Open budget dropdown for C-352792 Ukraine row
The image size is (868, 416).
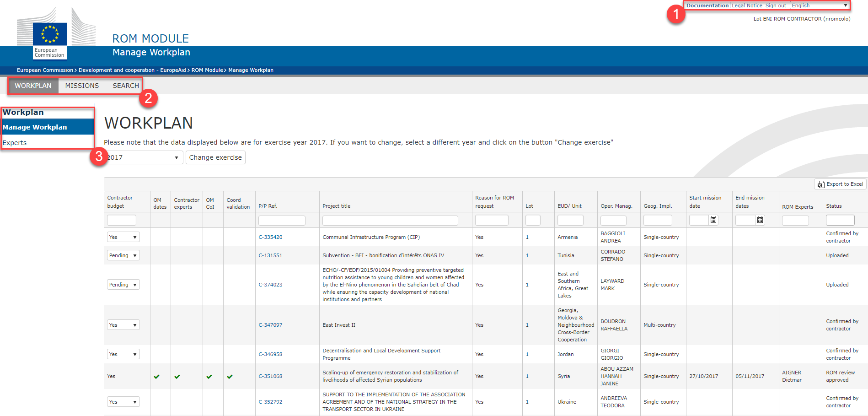[123, 402]
